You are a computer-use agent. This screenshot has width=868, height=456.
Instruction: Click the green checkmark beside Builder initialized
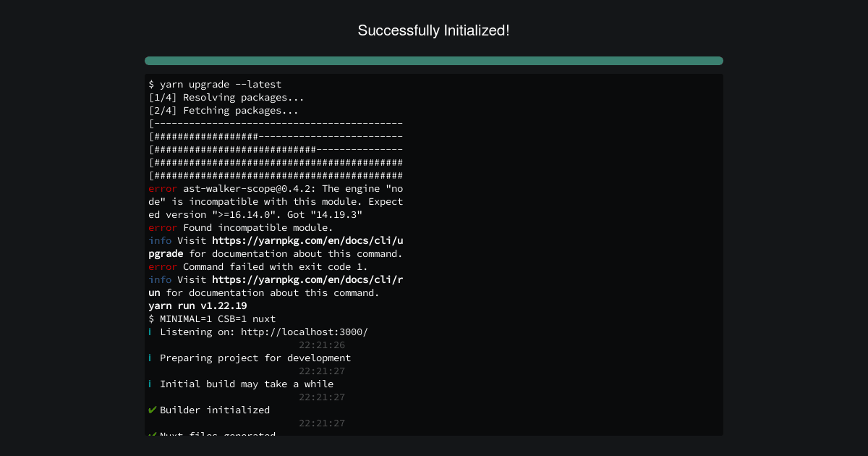153,410
